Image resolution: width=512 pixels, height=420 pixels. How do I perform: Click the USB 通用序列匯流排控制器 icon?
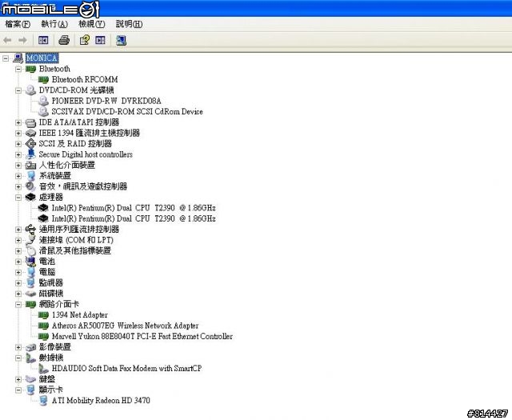point(30,230)
